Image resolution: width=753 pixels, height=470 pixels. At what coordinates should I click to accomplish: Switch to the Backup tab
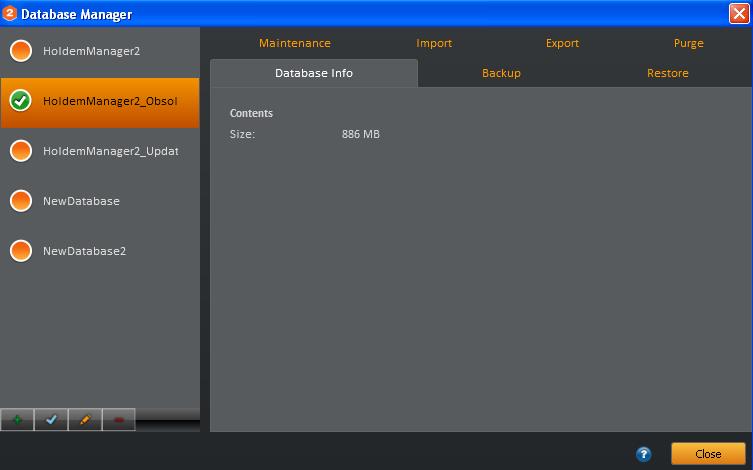click(x=501, y=73)
